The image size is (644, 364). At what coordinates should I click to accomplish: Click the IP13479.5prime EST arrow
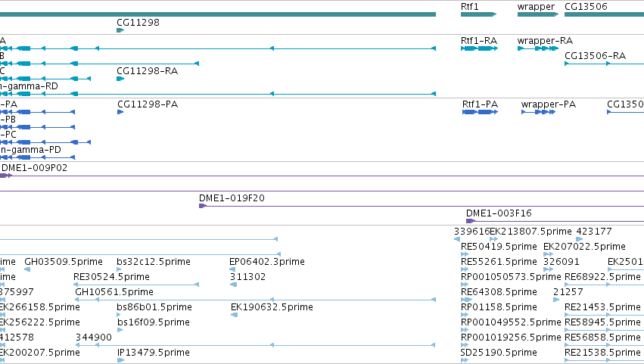click(121, 360)
